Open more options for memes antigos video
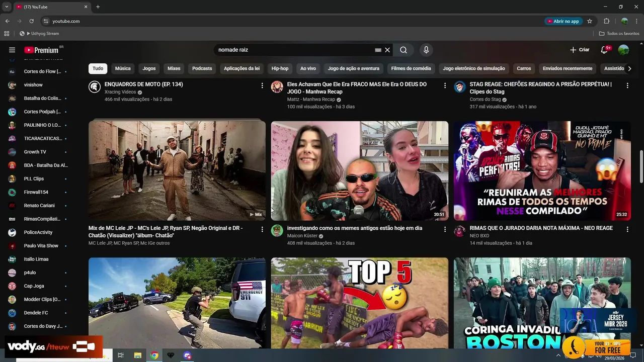This screenshot has width=644, height=362. pyautogui.click(x=445, y=229)
